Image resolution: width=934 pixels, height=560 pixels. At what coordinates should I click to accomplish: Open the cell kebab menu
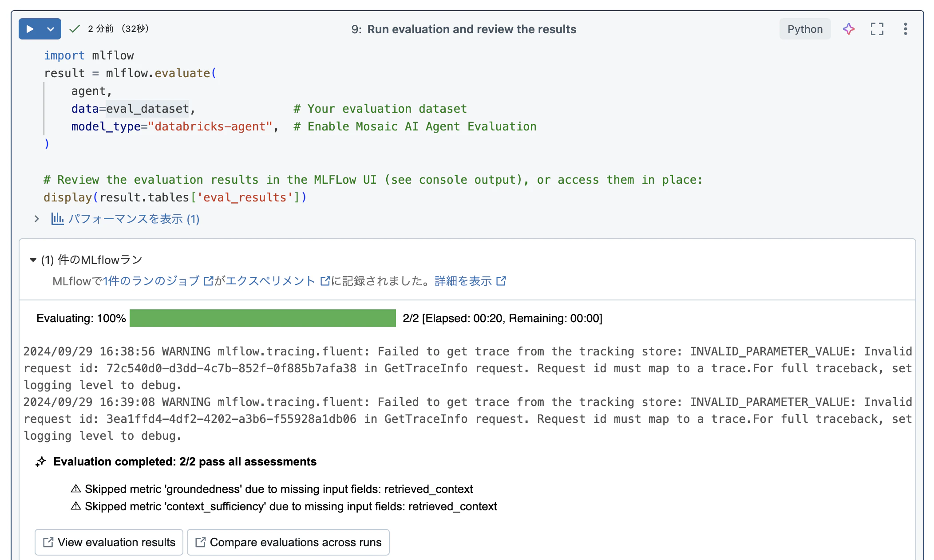(905, 29)
